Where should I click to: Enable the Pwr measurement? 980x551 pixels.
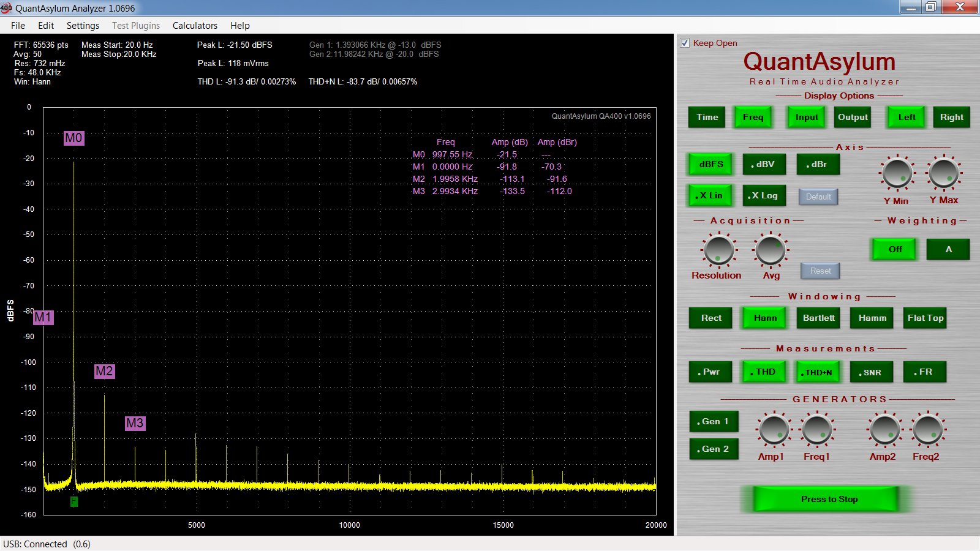(710, 372)
